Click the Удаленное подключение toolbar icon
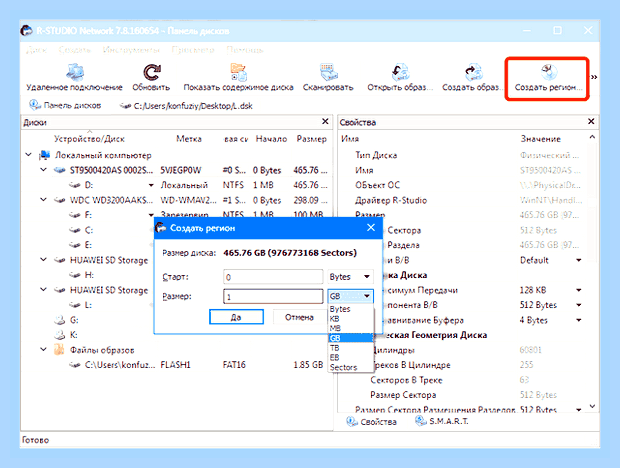Screen dimensions: 620x468 [74, 72]
